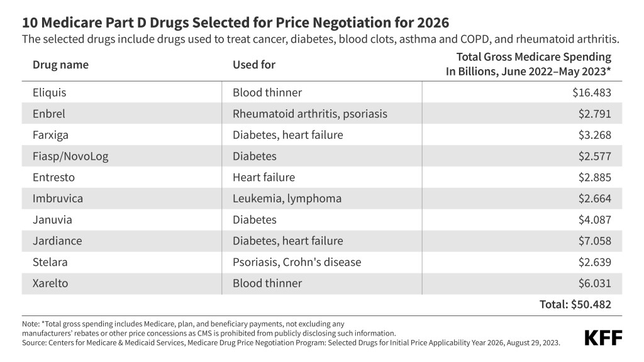This screenshot has width=644, height=362.
Task: Select the Eliquis drug name cell
Action: [49, 92]
